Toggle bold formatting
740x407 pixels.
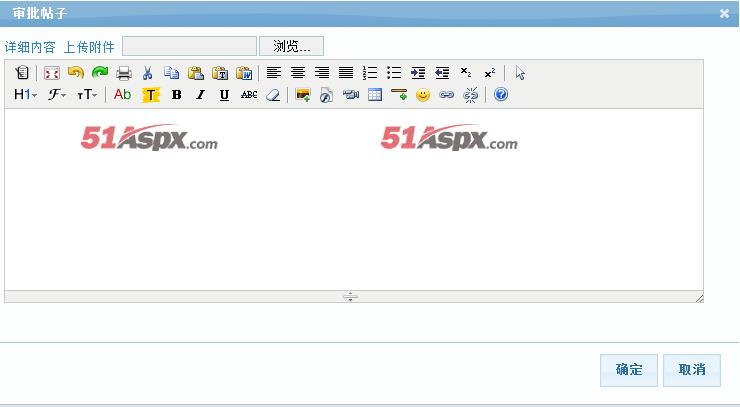pyautogui.click(x=177, y=94)
